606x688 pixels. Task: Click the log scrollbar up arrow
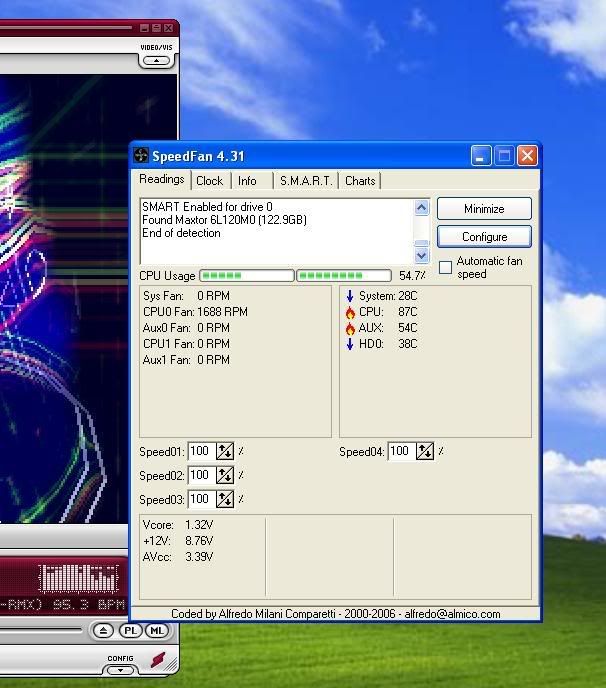coord(422,208)
